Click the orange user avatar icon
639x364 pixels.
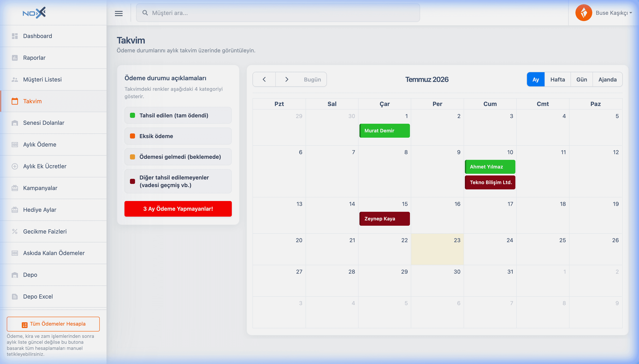point(583,13)
